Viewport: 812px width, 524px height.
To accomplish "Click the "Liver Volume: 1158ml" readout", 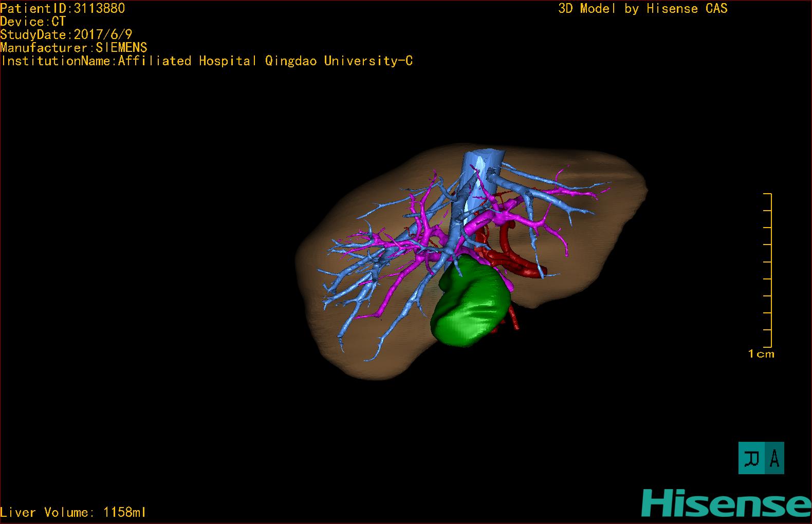I will (x=73, y=512).
